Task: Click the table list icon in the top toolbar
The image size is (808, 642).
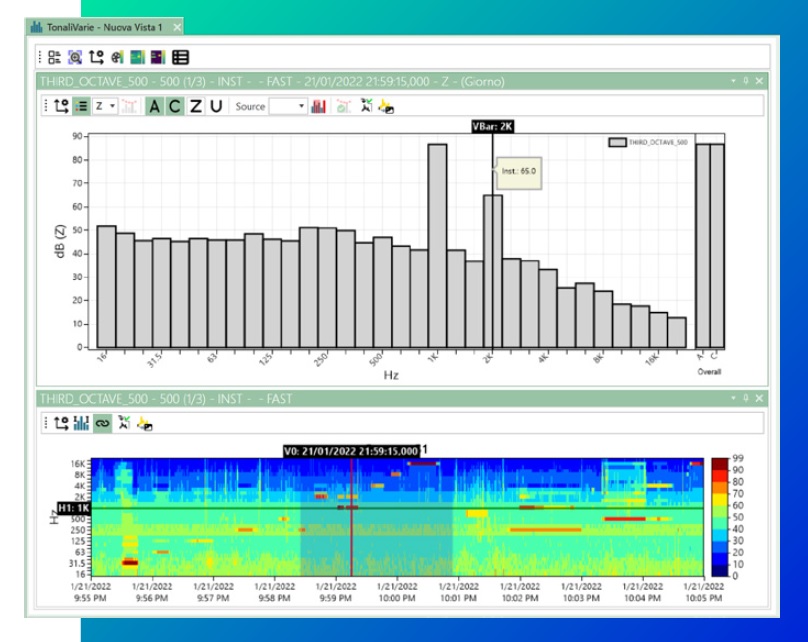Action: 180,57
